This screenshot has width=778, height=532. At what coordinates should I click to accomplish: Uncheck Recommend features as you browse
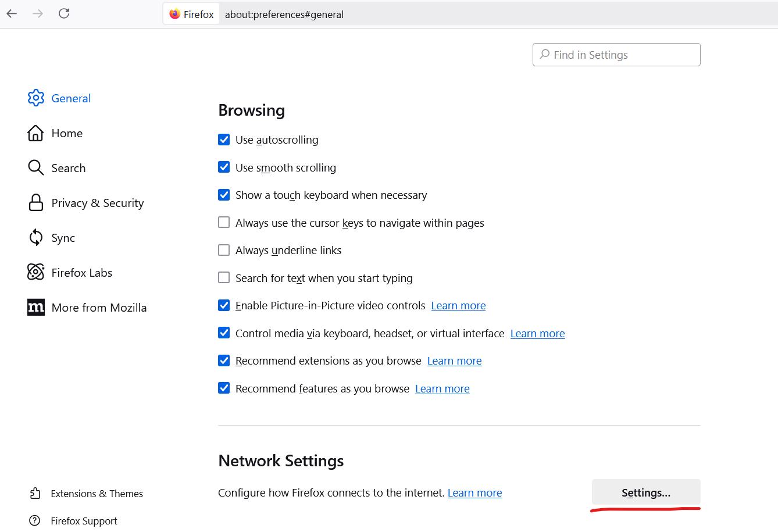pos(224,388)
